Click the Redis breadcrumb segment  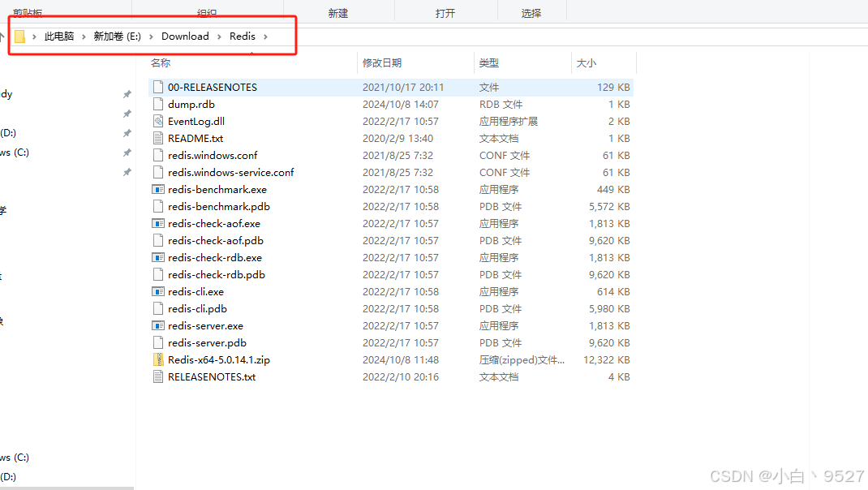pos(243,37)
